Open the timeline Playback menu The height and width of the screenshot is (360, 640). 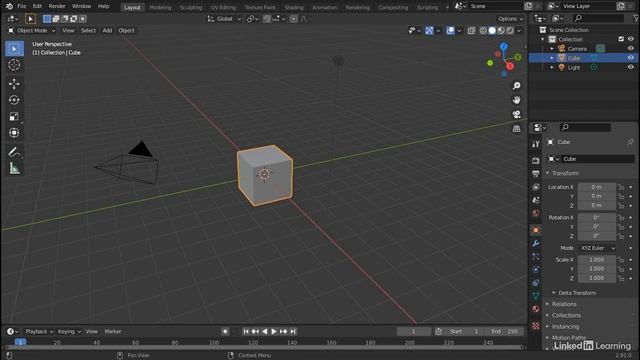[x=39, y=331]
